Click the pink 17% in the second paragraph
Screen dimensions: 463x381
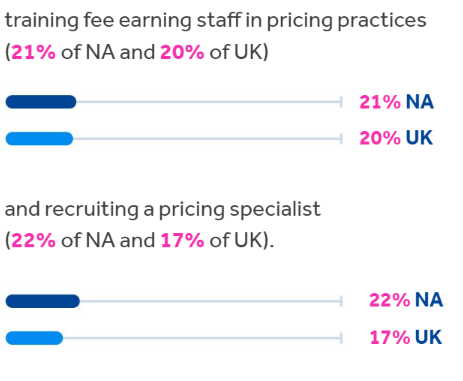(182, 240)
